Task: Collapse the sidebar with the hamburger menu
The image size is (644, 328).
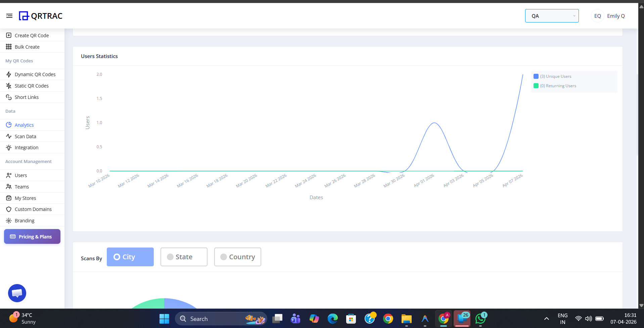Action: [9, 15]
